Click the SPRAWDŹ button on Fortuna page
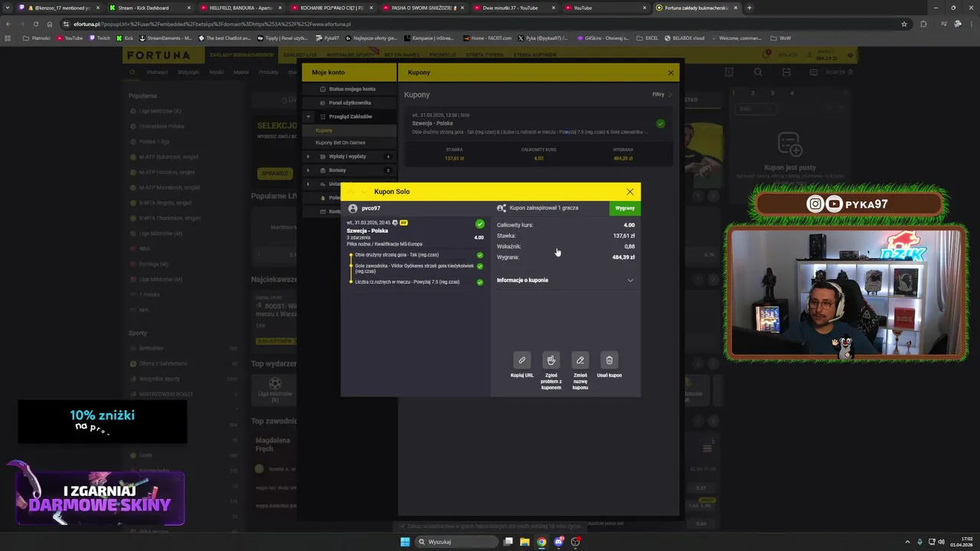 (x=275, y=174)
